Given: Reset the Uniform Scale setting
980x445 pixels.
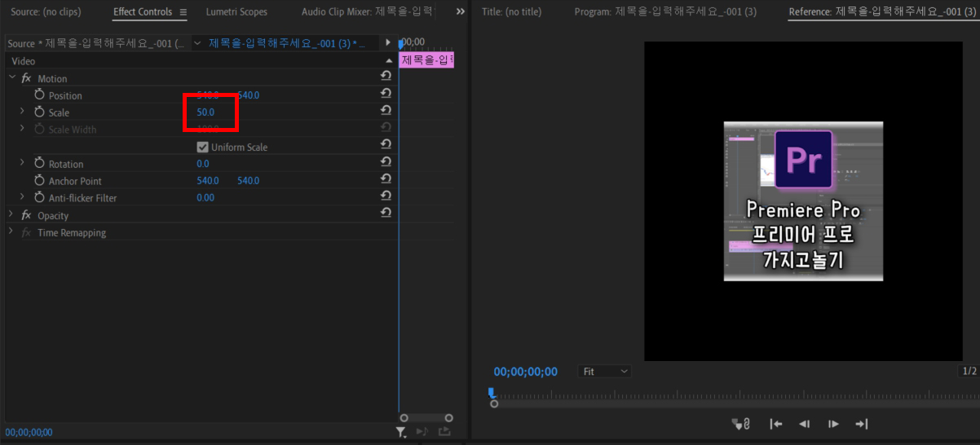Looking at the screenshot, I should point(386,144).
